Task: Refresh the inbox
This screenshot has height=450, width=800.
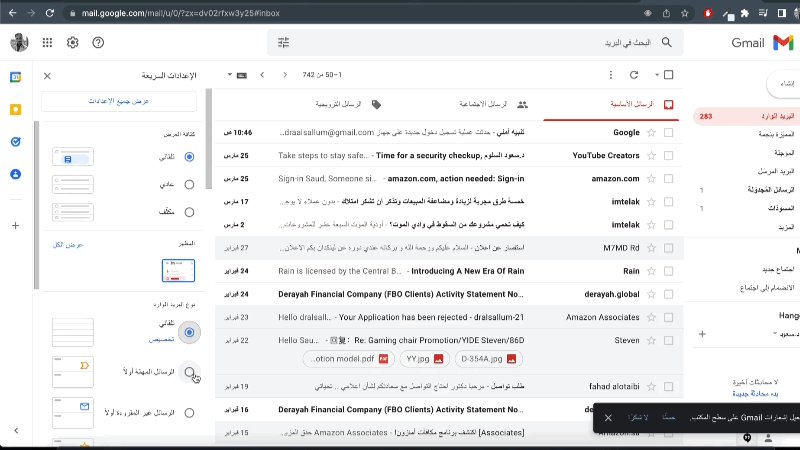Action: (634, 75)
